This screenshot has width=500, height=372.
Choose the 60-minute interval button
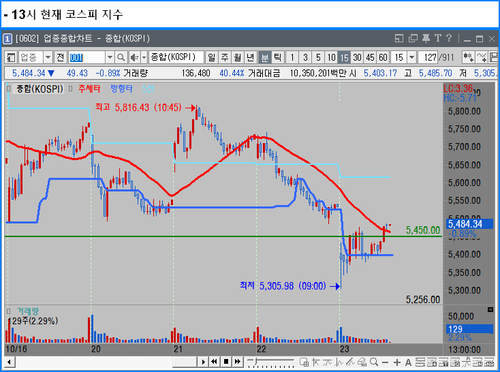383,58
